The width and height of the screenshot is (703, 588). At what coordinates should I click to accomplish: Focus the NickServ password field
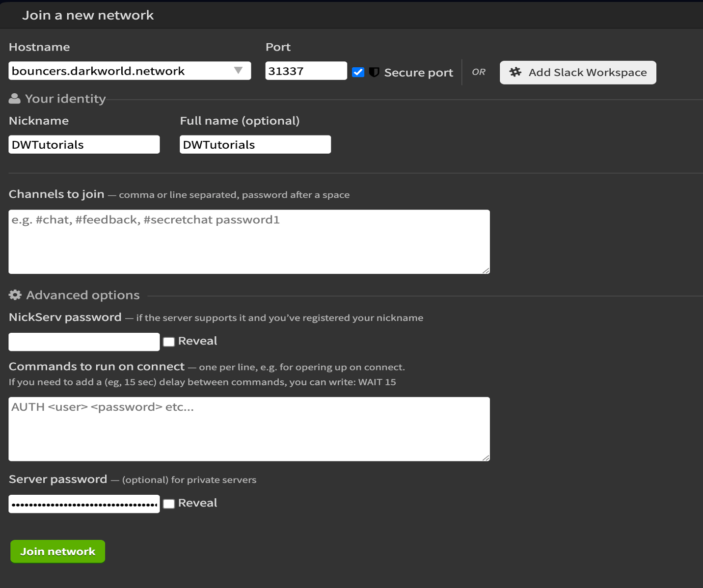(84, 342)
